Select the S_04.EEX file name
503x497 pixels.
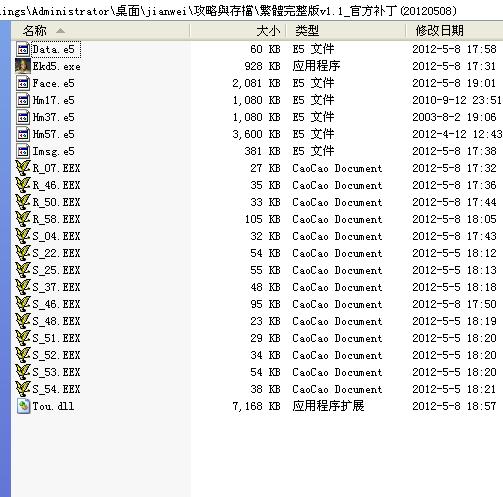pyautogui.click(x=56, y=236)
